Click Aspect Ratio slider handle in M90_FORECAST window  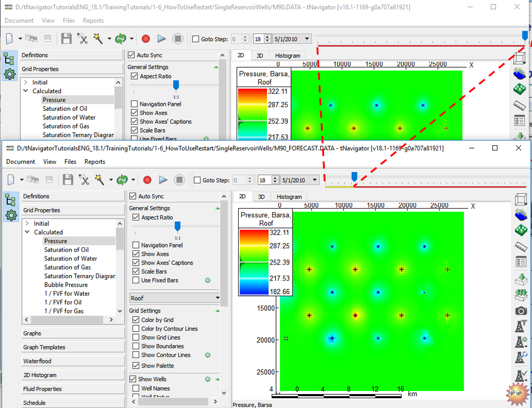pyautogui.click(x=177, y=226)
